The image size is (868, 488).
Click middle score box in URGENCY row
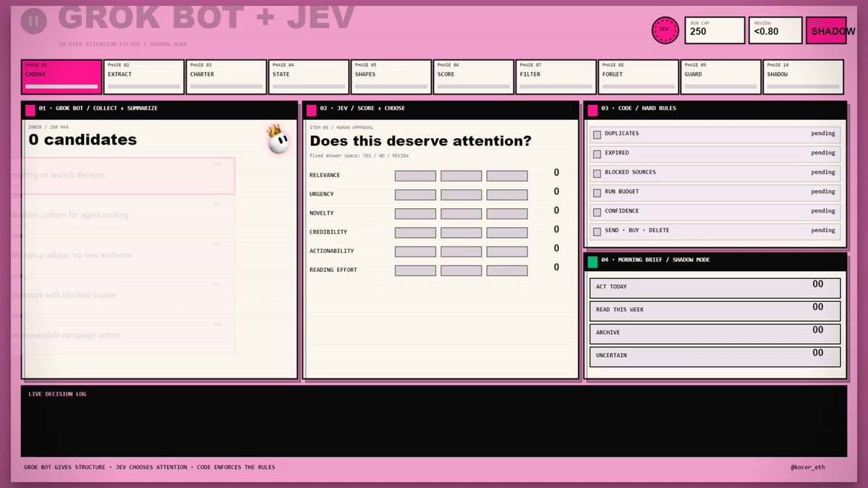[461, 194]
